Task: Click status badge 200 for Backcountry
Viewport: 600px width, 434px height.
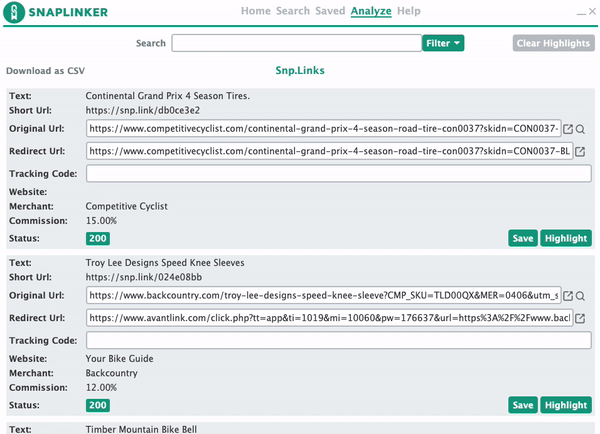Action: pyautogui.click(x=98, y=405)
